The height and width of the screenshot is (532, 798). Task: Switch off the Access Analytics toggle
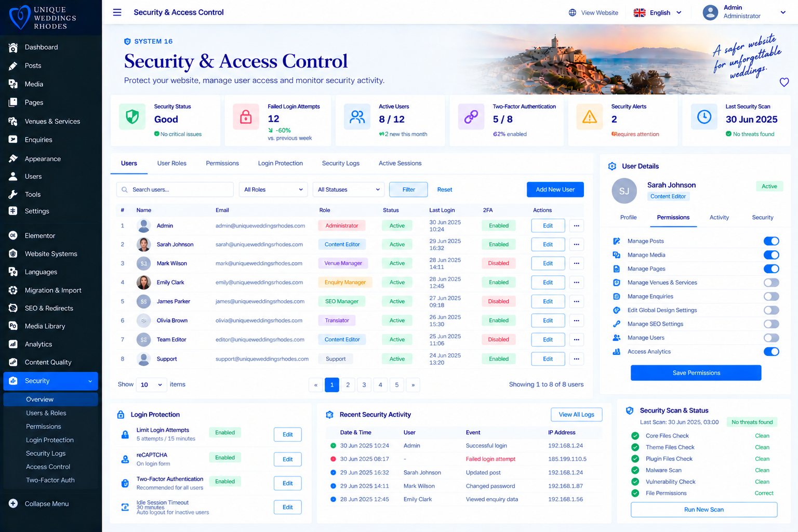[x=772, y=352]
